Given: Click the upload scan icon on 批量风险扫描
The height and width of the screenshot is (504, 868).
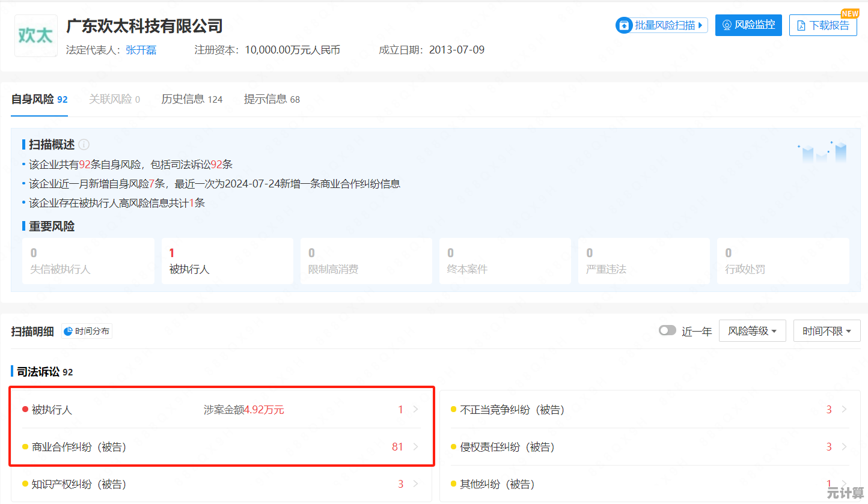Looking at the screenshot, I should [x=624, y=25].
